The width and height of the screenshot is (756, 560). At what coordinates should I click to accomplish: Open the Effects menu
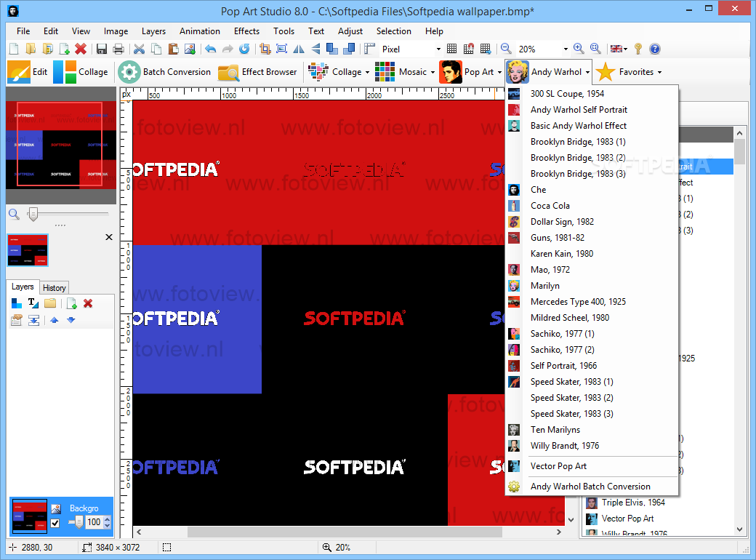click(246, 31)
